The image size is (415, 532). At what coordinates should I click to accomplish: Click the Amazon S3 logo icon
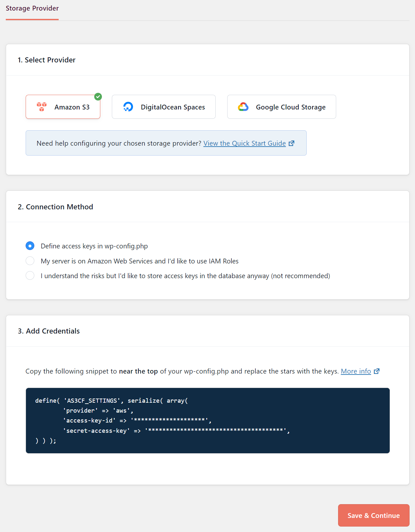tap(42, 107)
